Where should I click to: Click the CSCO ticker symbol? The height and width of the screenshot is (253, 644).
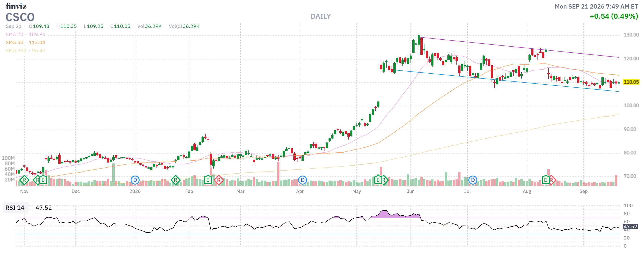[20, 17]
